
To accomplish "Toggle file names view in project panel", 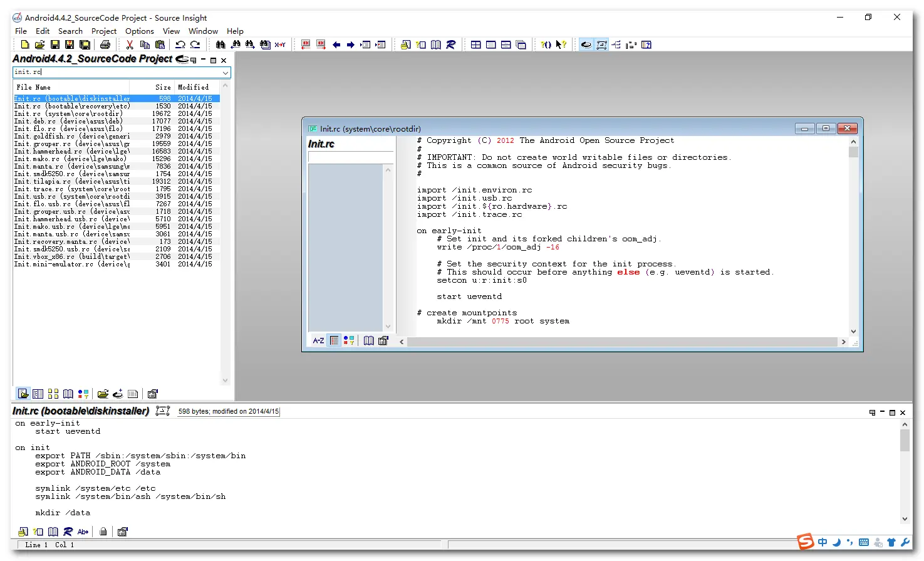I will point(23,394).
